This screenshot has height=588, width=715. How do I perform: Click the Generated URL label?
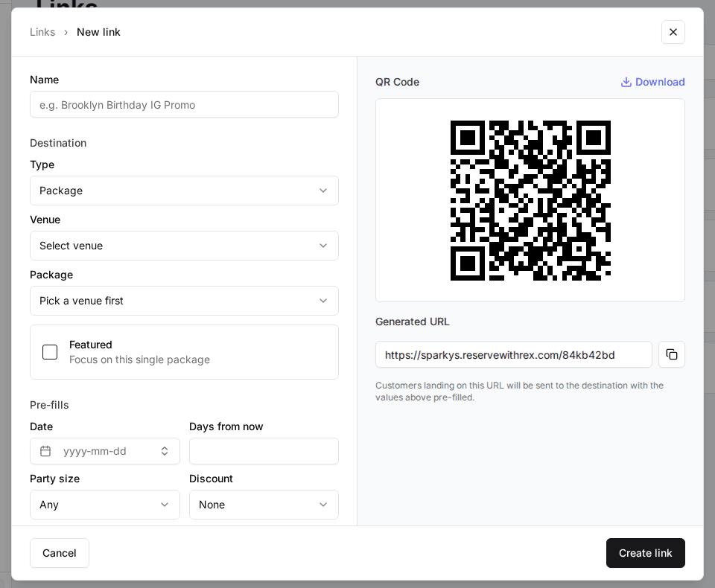pos(412,322)
